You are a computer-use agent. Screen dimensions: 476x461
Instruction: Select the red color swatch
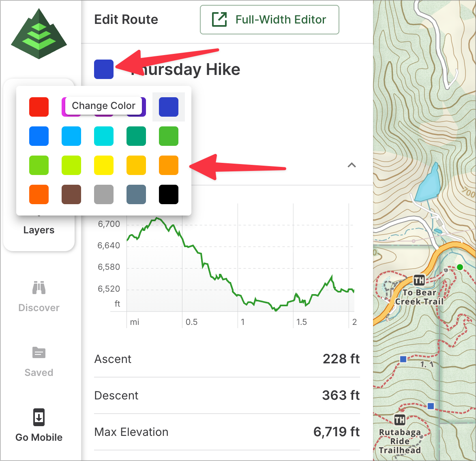point(39,107)
